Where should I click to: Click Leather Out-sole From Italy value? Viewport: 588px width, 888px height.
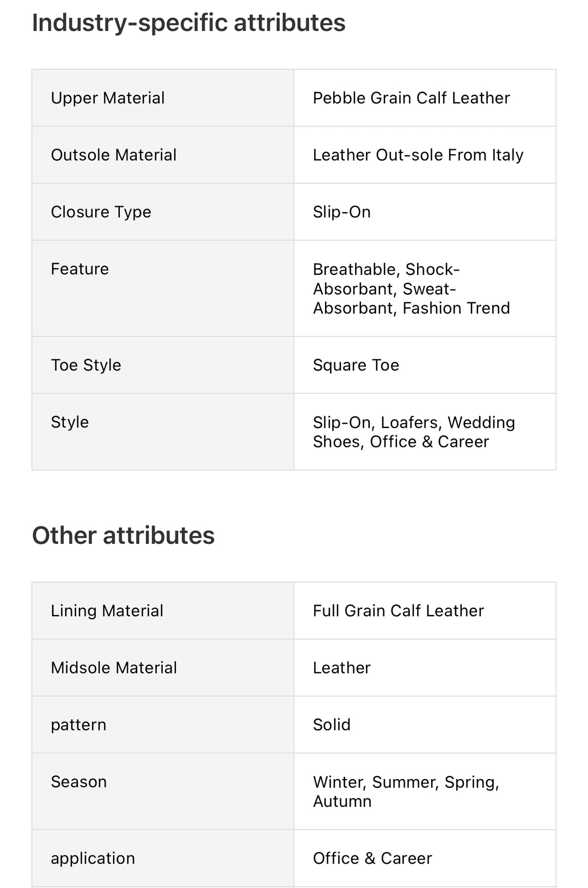click(418, 155)
